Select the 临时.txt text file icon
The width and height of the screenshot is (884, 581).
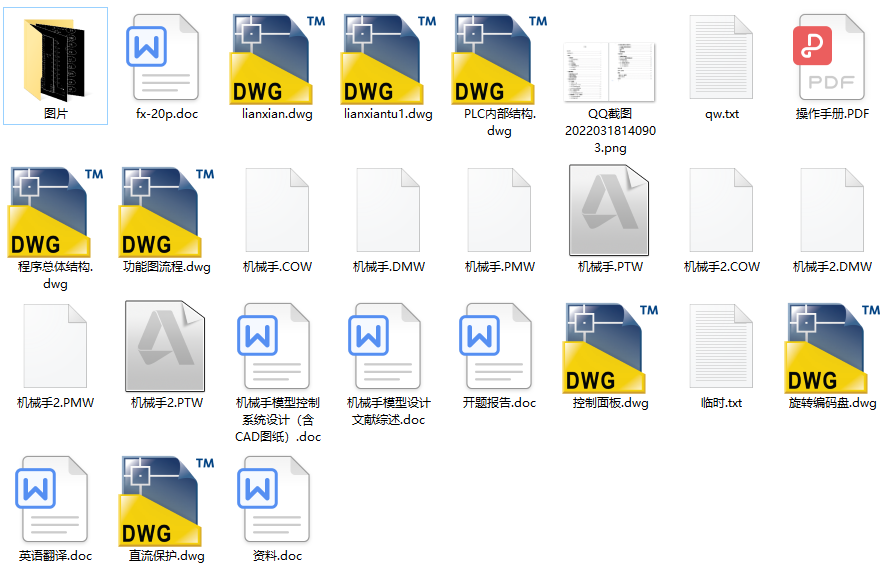coord(721,346)
